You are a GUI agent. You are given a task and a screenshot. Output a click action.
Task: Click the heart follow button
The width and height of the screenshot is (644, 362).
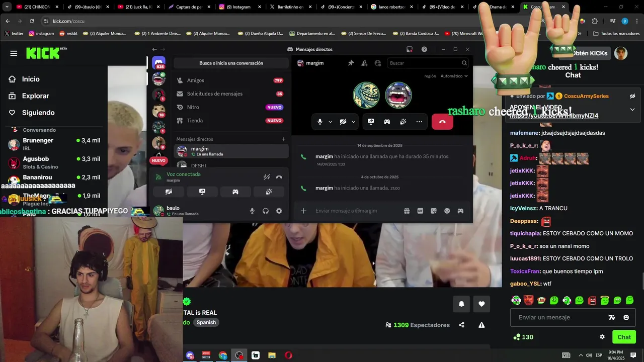(481, 304)
